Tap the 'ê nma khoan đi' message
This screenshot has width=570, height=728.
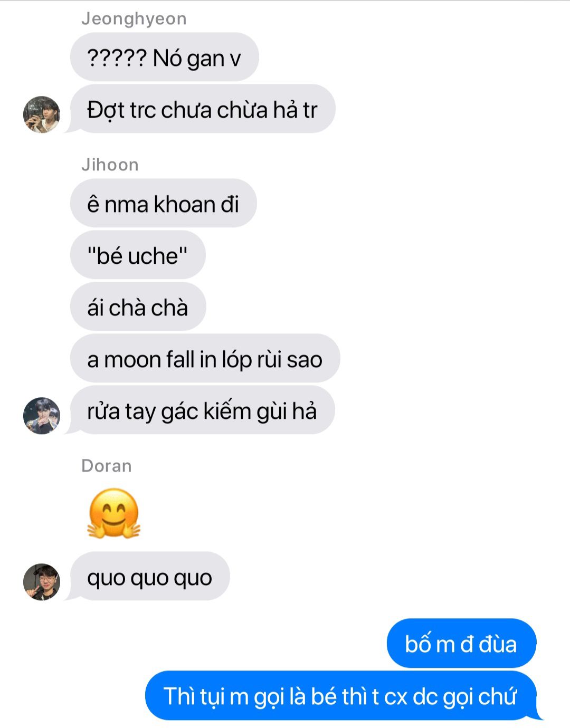(x=164, y=203)
